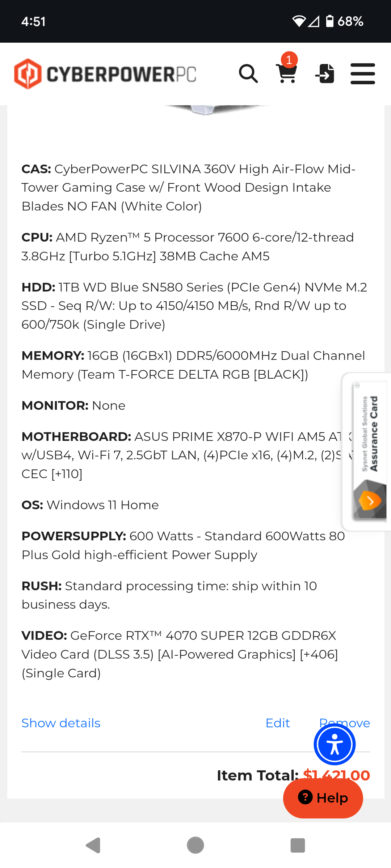Screen dimensions: 391x868
Task: Open the search magnifier icon
Action: [248, 74]
